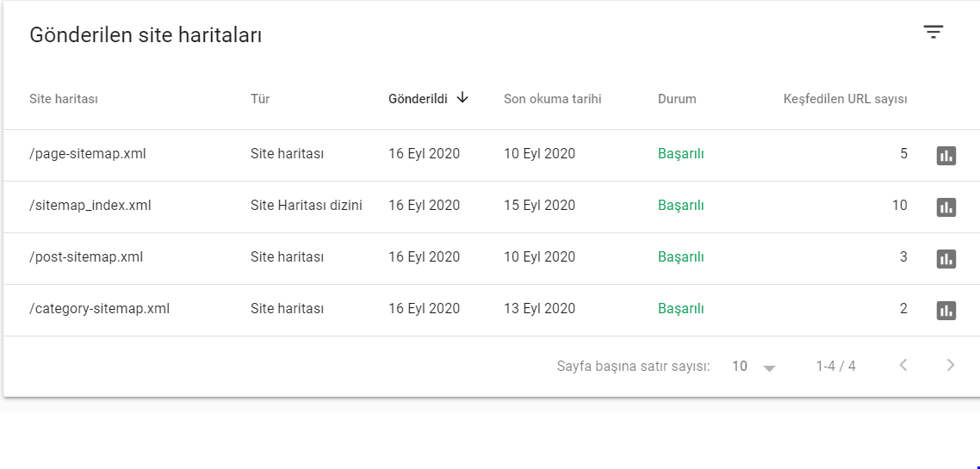The width and height of the screenshot is (980, 469).
Task: Go to the previous page arrow
Action: point(903,366)
